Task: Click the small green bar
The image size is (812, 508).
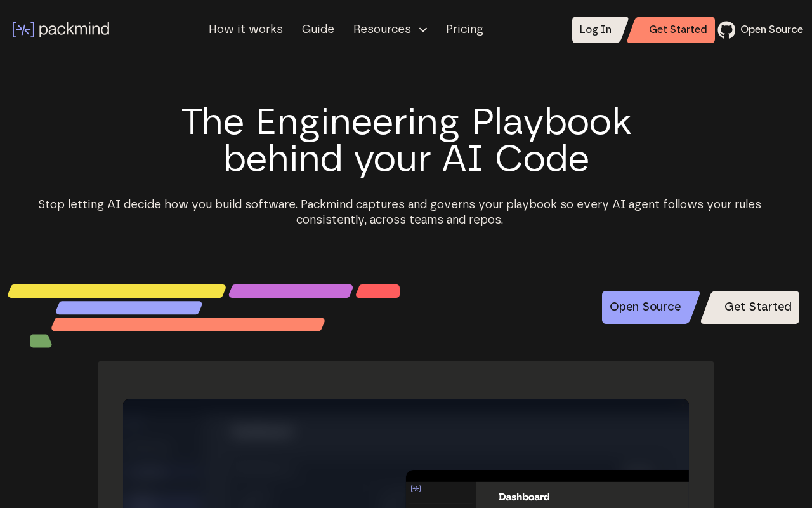Action: coord(41,341)
